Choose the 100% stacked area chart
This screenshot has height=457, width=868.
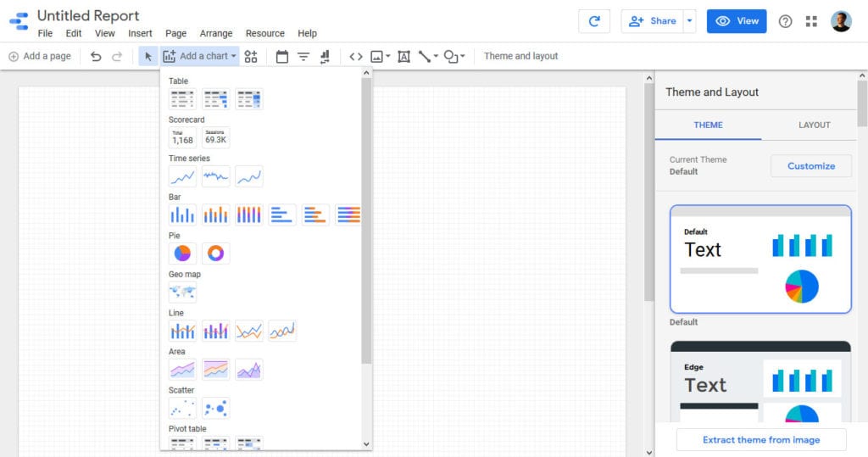(x=215, y=370)
